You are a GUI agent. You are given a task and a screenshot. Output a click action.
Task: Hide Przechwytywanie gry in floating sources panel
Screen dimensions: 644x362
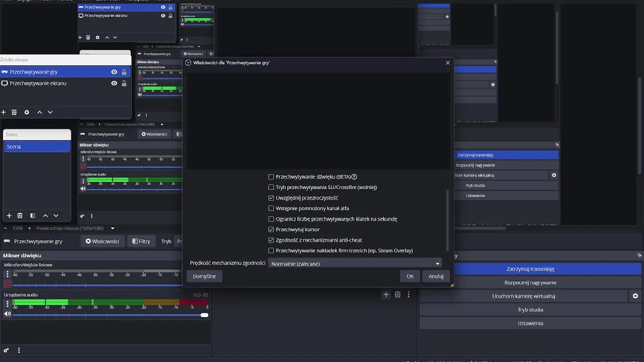click(114, 72)
